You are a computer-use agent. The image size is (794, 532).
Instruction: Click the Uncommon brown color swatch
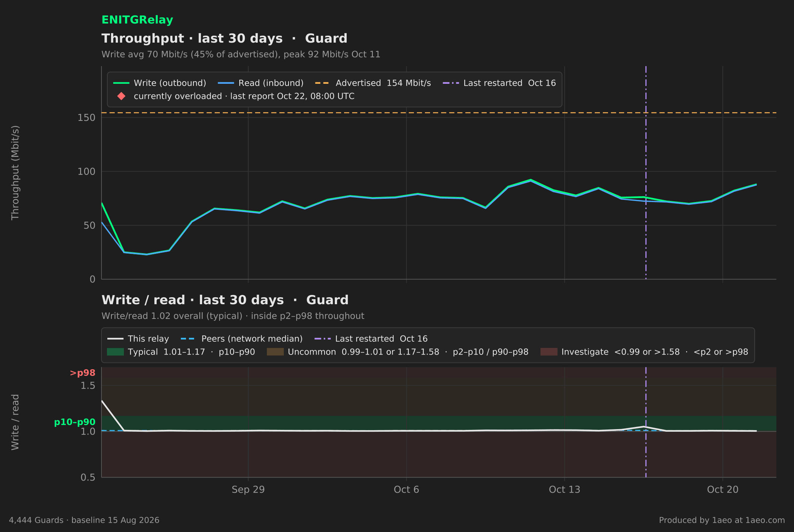coord(275,352)
